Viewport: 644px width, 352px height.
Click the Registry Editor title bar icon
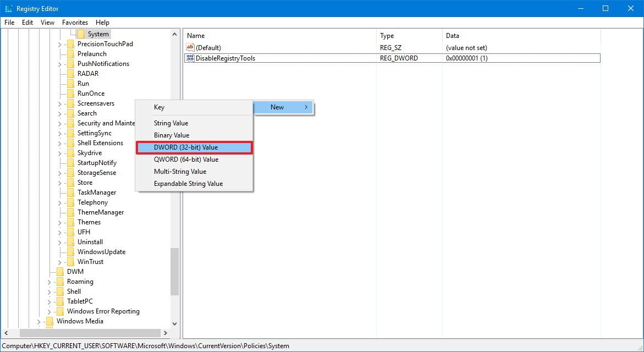tap(8, 8)
